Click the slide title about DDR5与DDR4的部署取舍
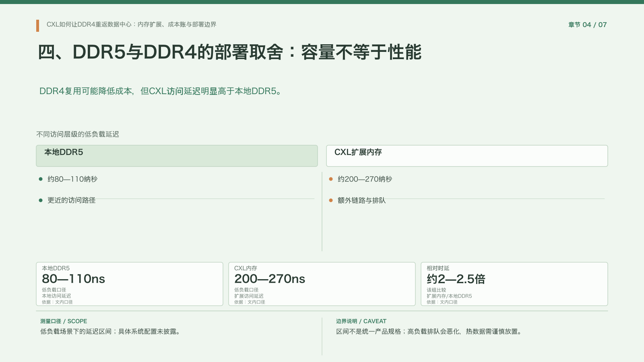The image size is (644, 362). [x=229, y=52]
